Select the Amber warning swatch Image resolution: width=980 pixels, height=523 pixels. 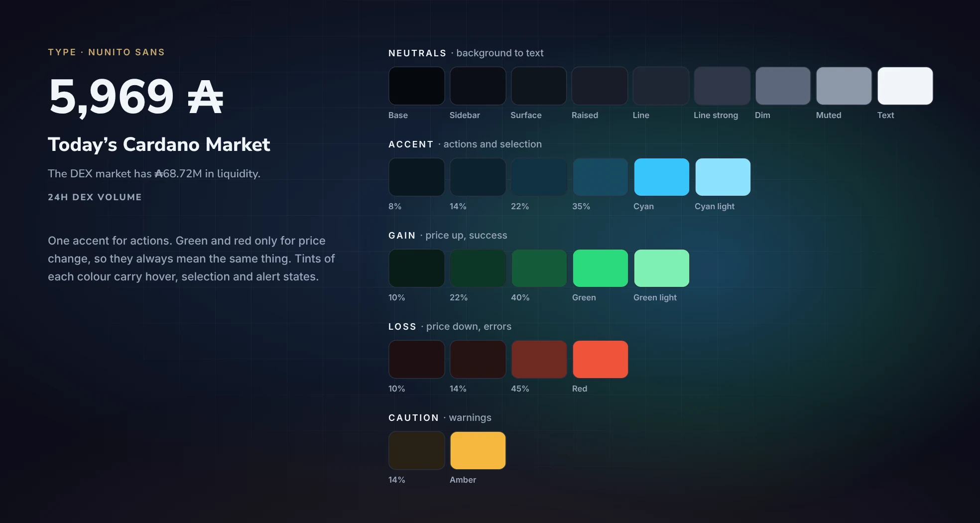[478, 450]
